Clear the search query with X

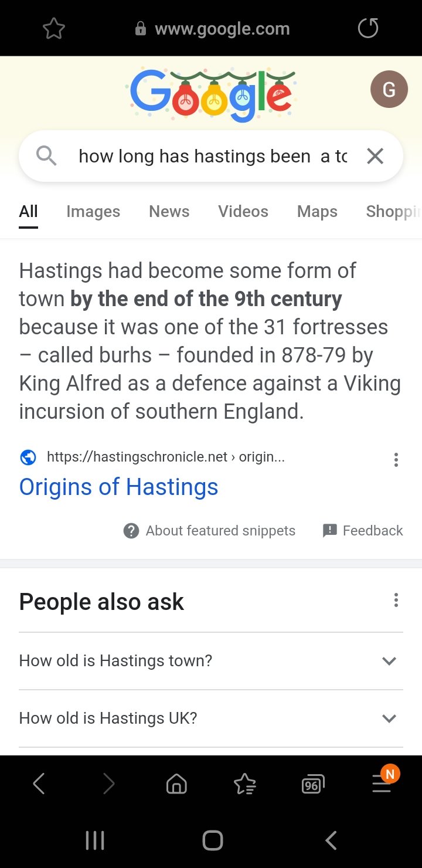tap(375, 156)
